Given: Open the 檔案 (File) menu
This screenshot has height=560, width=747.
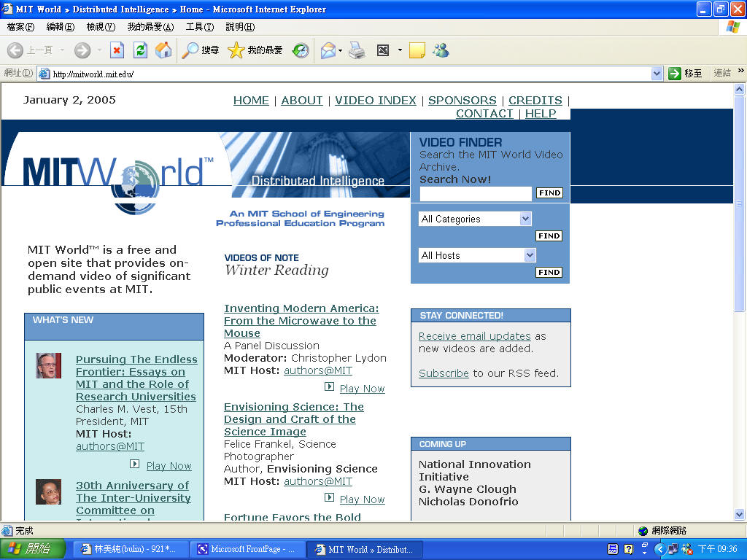Looking at the screenshot, I should 21,27.
